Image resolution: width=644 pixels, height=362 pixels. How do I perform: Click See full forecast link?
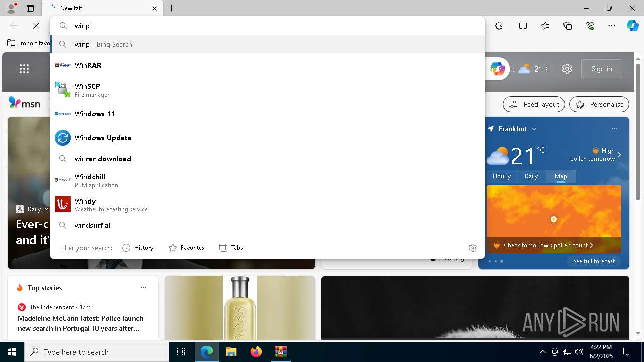coord(594,261)
